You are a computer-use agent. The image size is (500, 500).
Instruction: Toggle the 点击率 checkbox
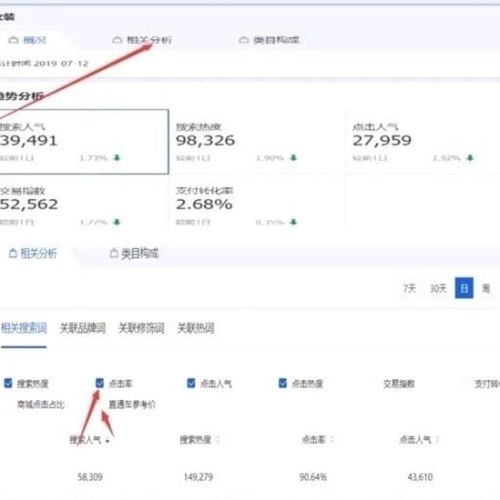[99, 383]
